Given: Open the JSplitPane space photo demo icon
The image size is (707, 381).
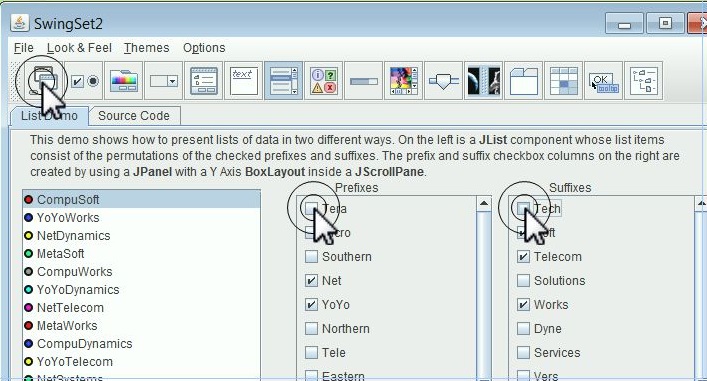Looking at the screenshot, I should tap(483, 81).
